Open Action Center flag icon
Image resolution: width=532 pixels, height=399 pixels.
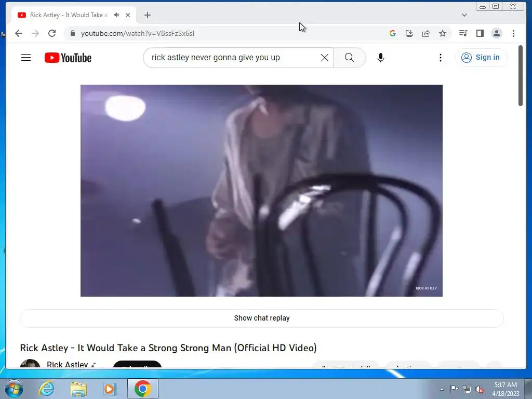coord(454,389)
